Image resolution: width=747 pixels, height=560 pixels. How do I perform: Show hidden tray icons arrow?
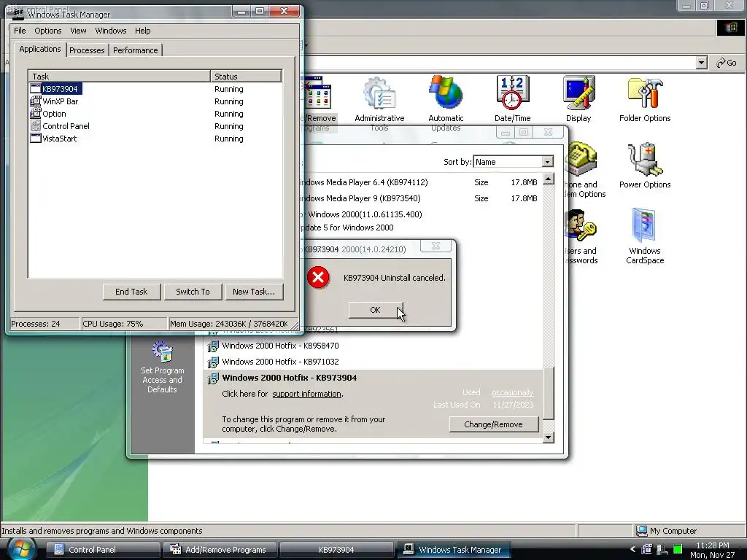(x=632, y=549)
